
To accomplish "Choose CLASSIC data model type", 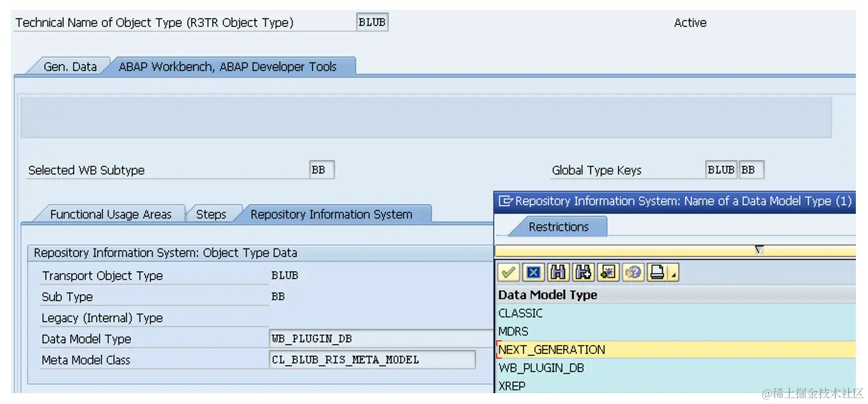I will (676, 313).
